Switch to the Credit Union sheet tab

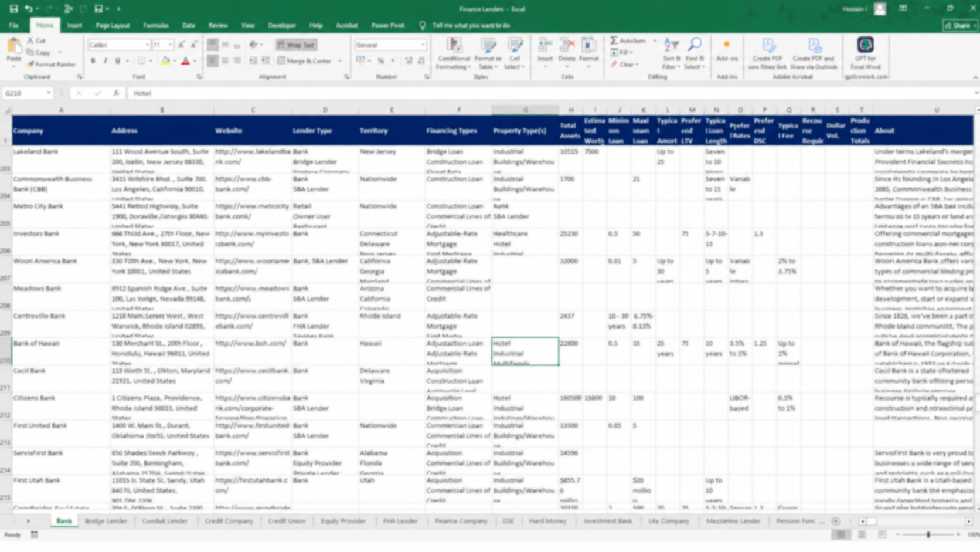(x=287, y=521)
